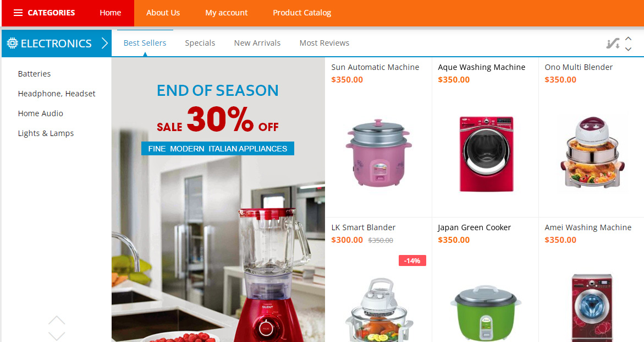
Task: Open the Categories hamburger menu icon
Action: (18, 13)
